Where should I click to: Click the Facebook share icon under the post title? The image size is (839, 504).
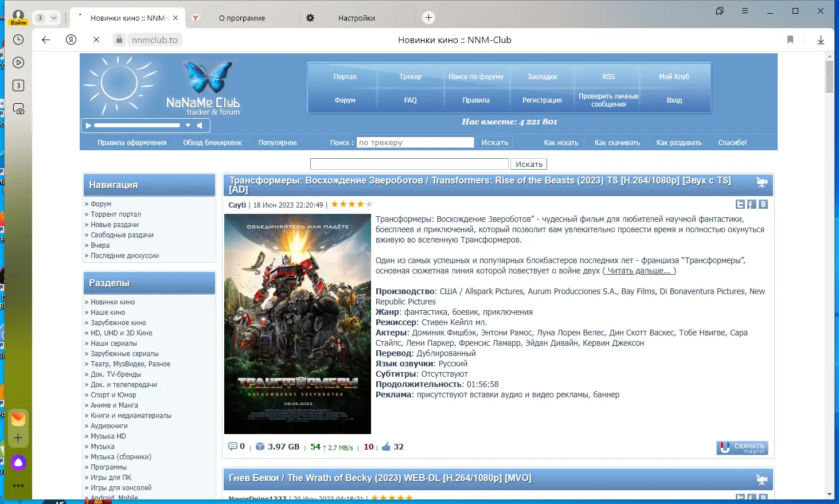(751, 204)
